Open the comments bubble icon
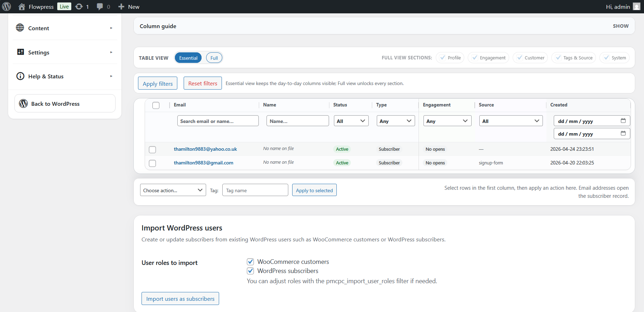644x312 pixels. click(100, 7)
